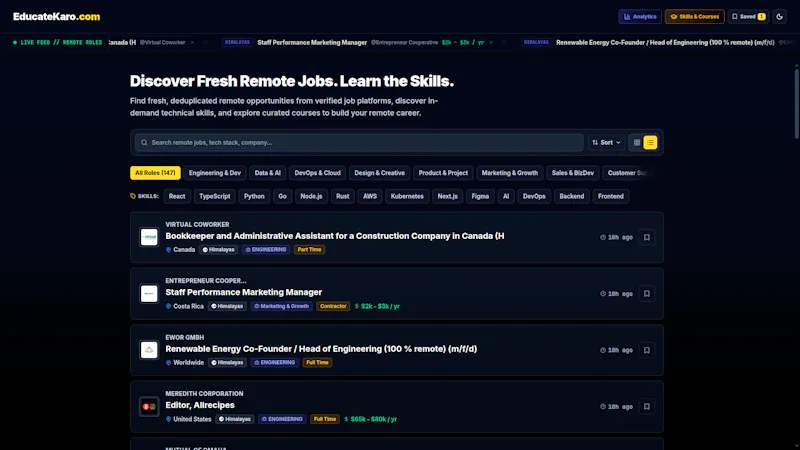Select the Kubernetes skill chip
Screen dimensions: 800x450
click(407, 196)
